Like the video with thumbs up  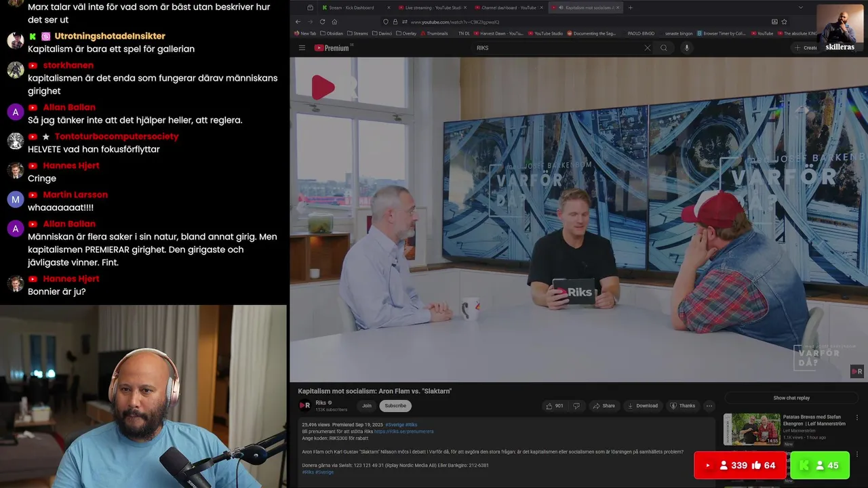tap(555, 406)
